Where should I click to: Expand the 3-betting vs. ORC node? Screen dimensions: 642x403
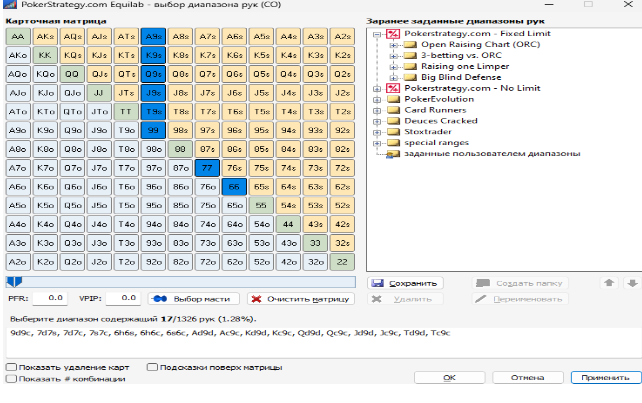pyautogui.click(x=393, y=56)
